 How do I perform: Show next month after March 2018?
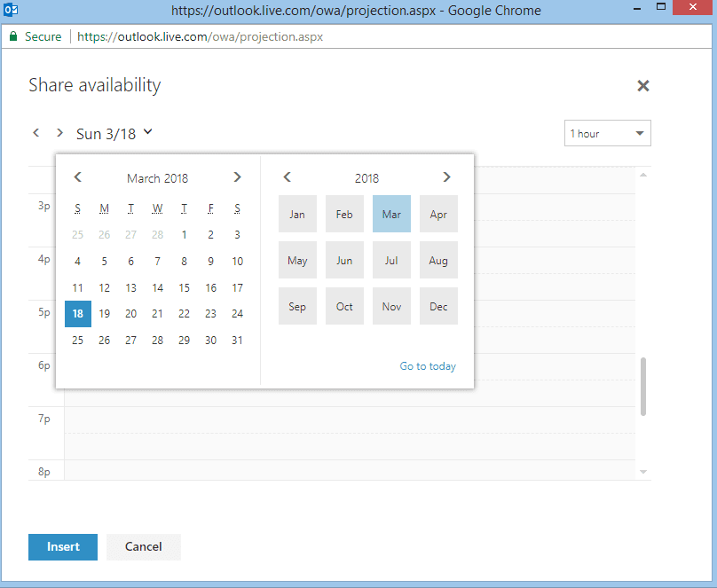pyautogui.click(x=237, y=176)
